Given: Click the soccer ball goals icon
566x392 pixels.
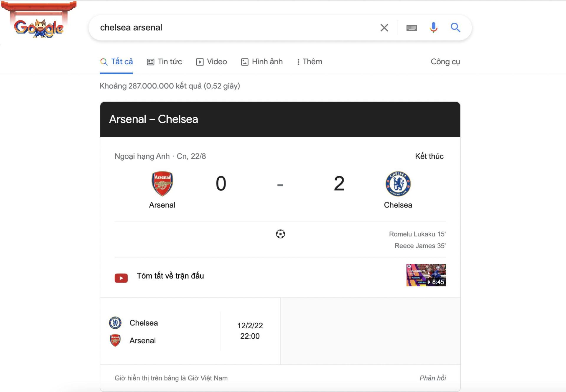Looking at the screenshot, I should pos(280,234).
